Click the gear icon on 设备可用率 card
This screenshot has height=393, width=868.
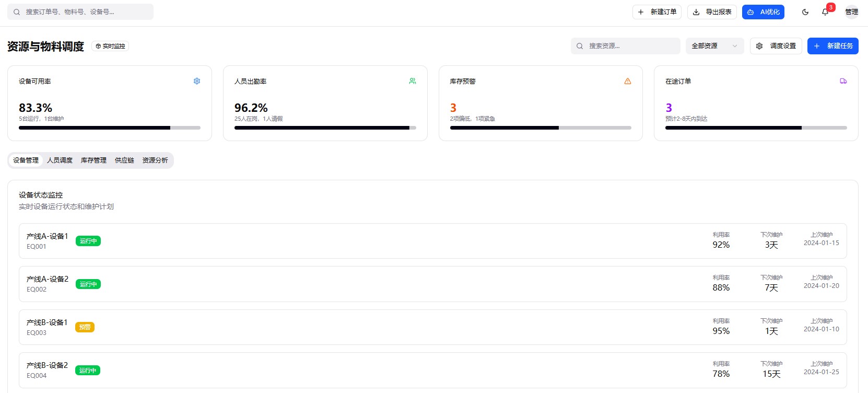[x=197, y=81]
